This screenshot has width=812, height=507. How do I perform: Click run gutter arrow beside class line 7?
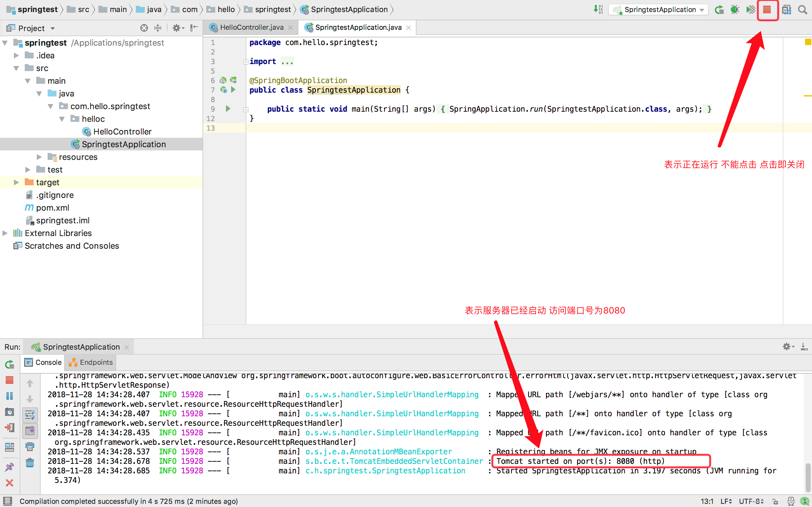coord(233,89)
